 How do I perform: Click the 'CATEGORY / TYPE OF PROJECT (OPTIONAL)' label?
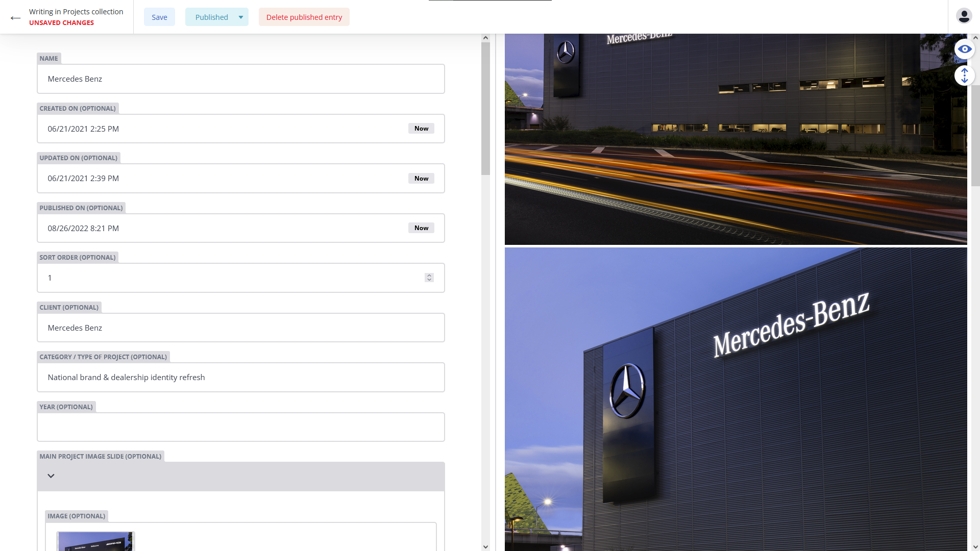coord(103,357)
